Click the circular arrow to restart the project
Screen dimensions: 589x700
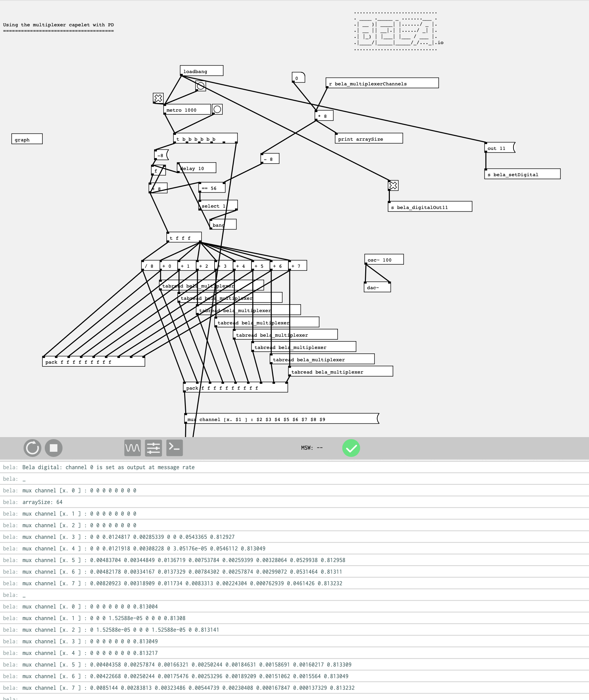[32, 448]
